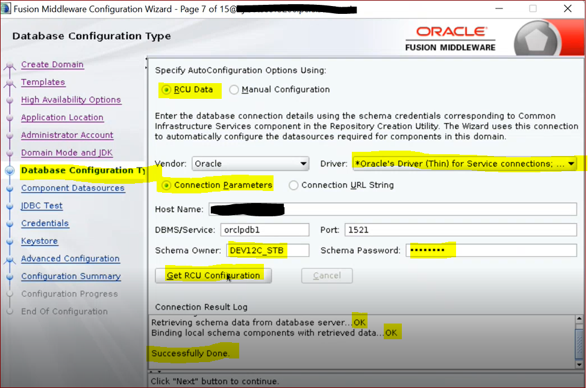Click the Port field showing 1521
588x388 pixels.
click(460, 230)
